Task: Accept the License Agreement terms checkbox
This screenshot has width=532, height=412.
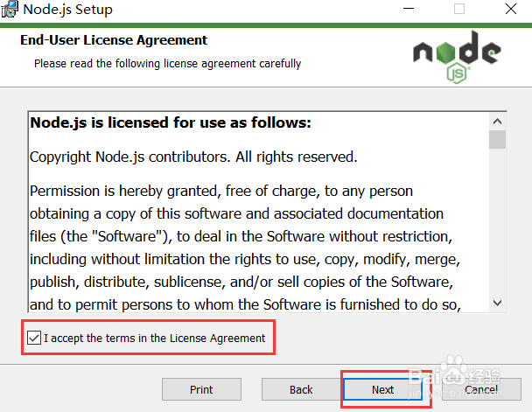Action: [x=33, y=338]
